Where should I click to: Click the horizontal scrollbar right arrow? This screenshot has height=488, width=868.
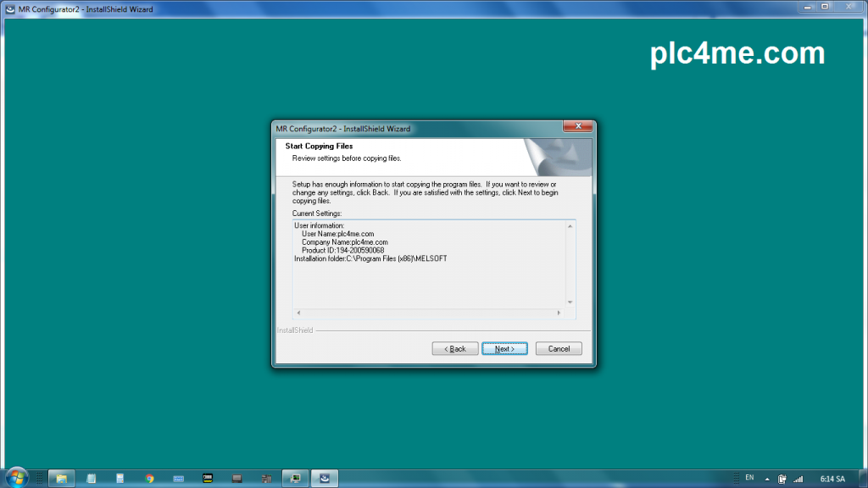[x=559, y=313]
